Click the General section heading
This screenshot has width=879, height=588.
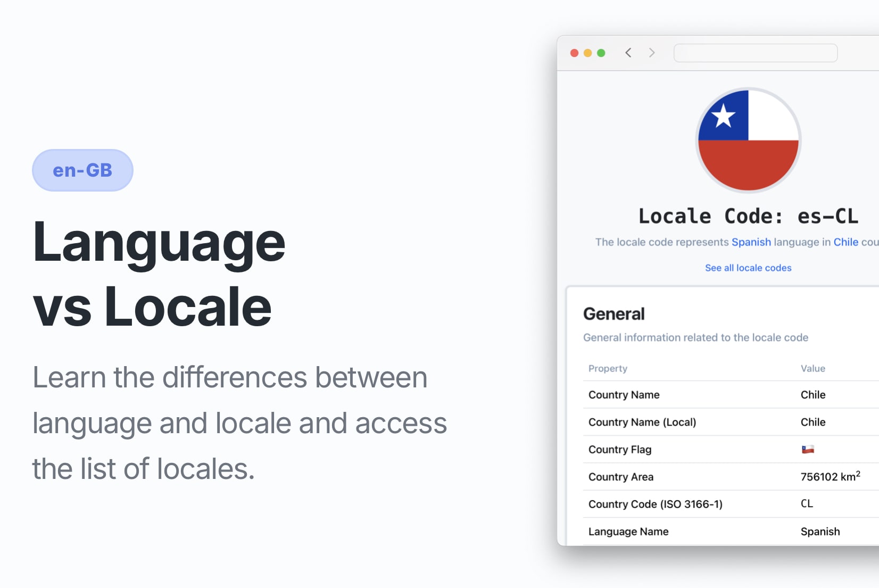[x=613, y=314]
